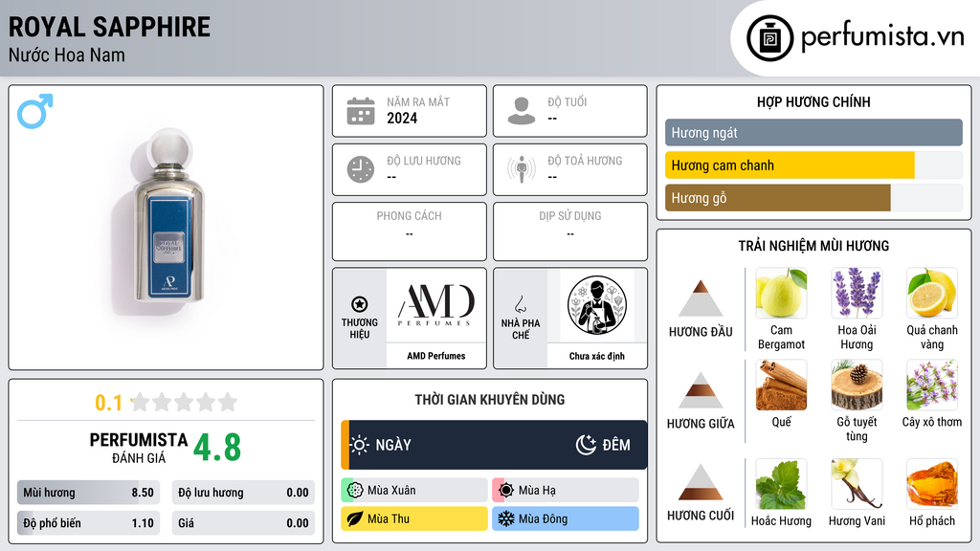Click the Nước Hoa Nam subtitle
This screenshot has width=980, height=551.
[x=67, y=55]
